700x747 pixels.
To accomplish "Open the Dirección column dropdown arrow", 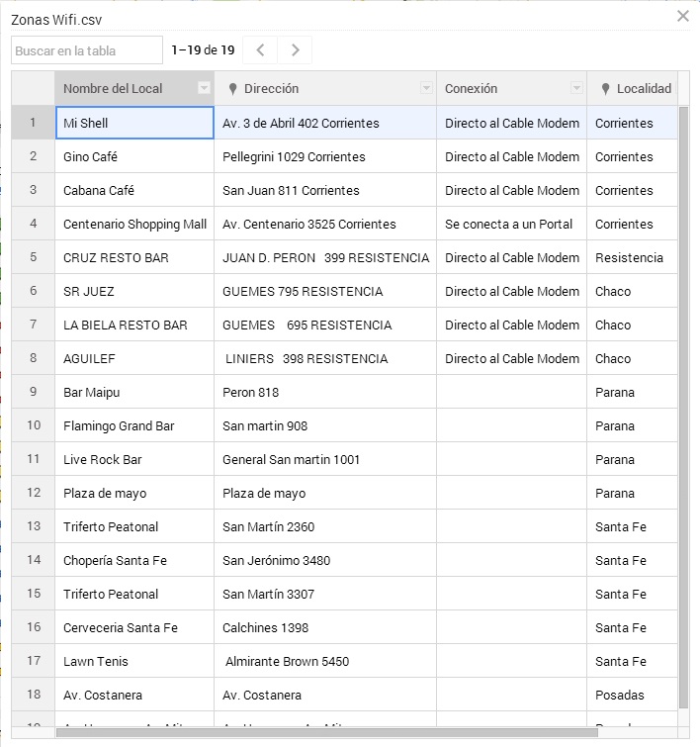I will click(426, 88).
